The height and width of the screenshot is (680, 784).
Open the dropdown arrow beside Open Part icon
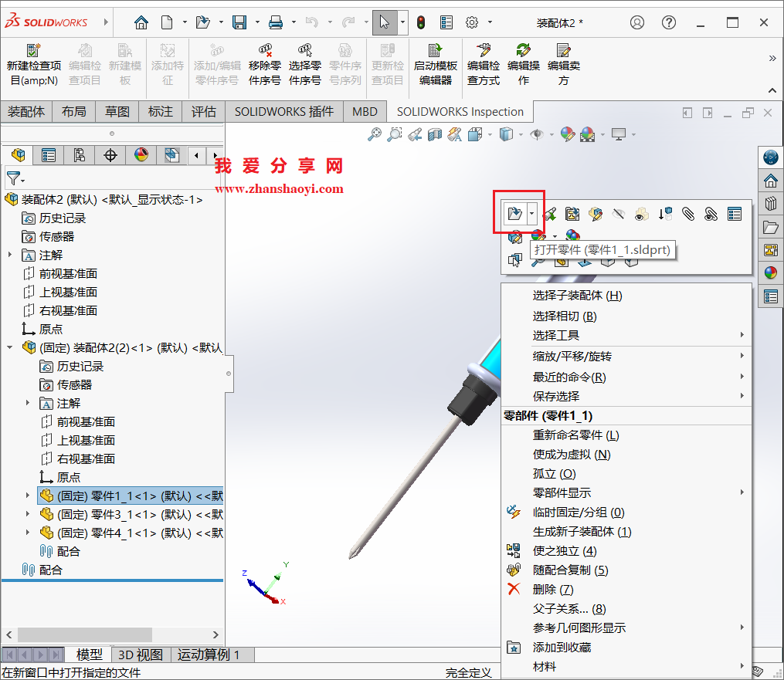(x=532, y=214)
